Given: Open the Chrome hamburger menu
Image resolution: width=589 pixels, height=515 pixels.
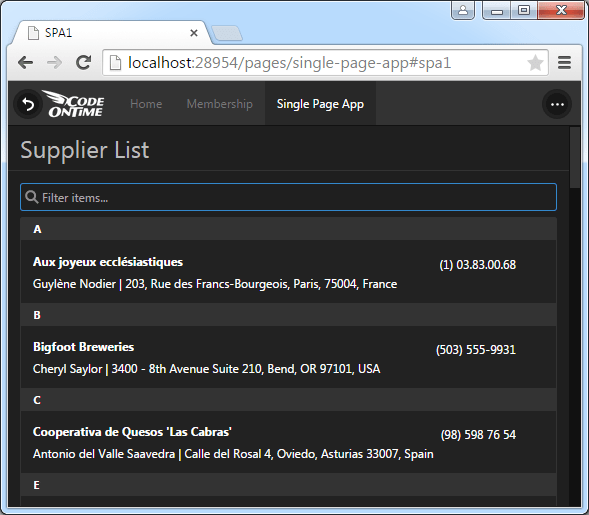Looking at the screenshot, I should (x=564, y=63).
